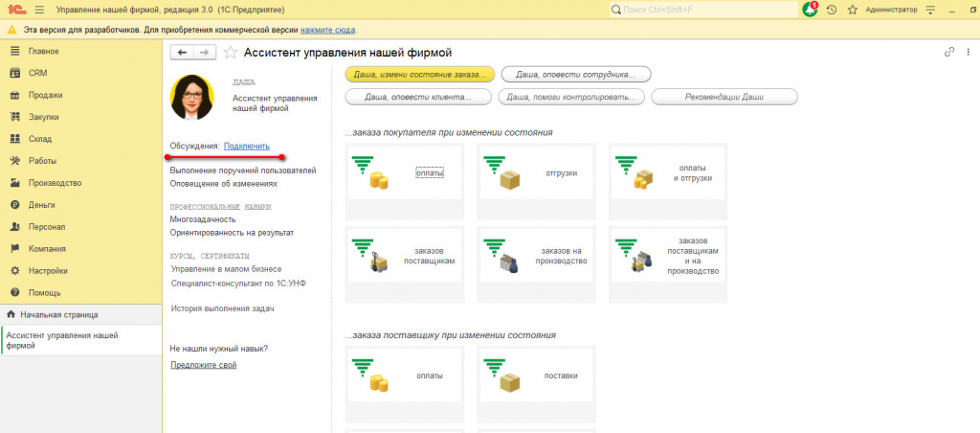Select 'Даша, оповести клиента...' button
This screenshot has height=433, width=980.
[418, 98]
